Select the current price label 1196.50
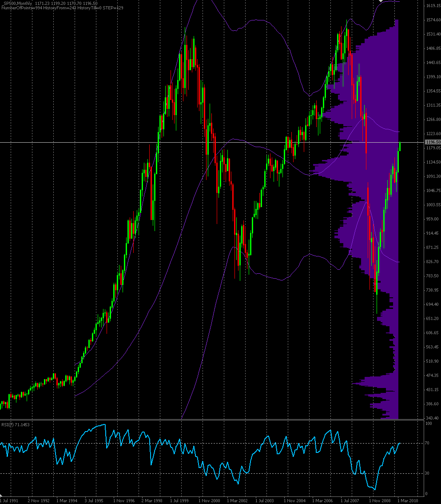This screenshot has height=504, width=441. tap(432, 142)
